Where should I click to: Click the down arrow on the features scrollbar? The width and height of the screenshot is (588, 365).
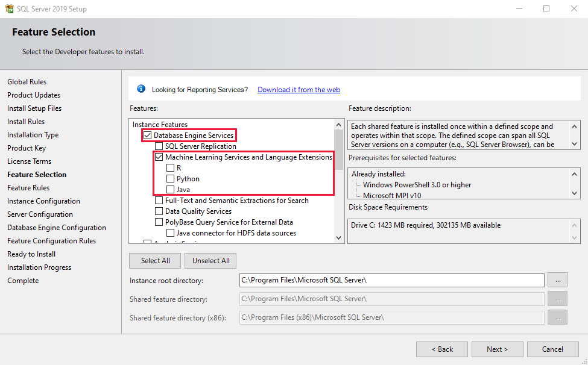pos(338,236)
